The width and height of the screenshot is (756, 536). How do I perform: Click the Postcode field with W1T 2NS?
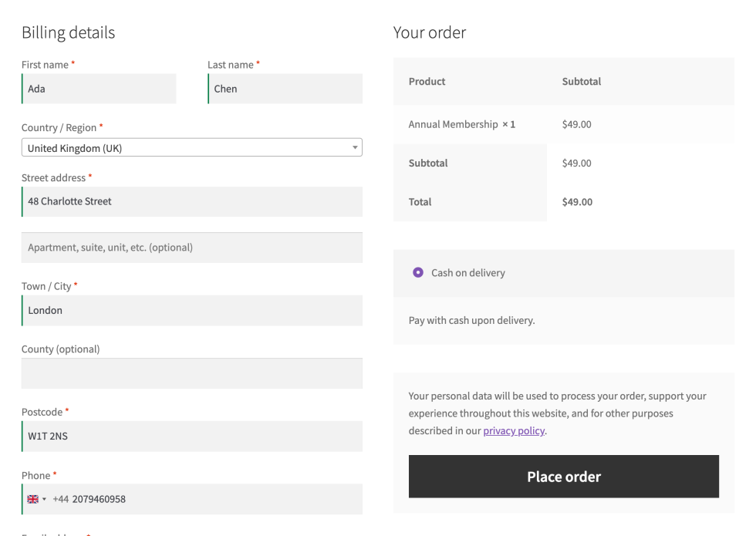coord(192,437)
